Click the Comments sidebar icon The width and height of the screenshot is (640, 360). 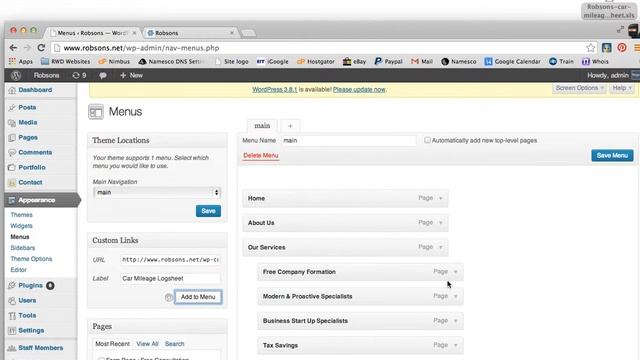click(12, 153)
